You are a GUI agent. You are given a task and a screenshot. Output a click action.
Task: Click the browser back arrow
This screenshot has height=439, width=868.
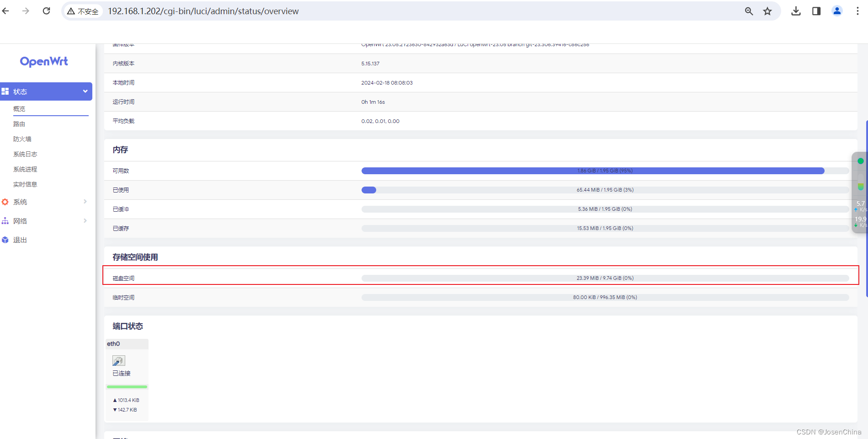click(x=5, y=11)
